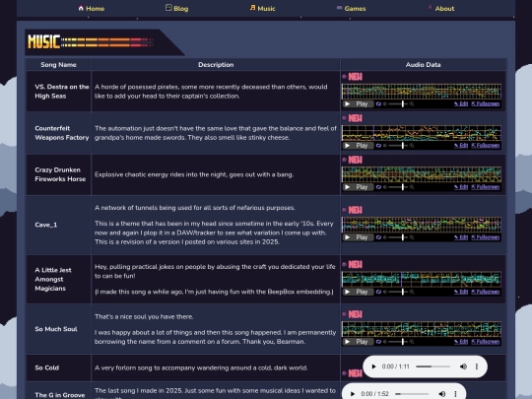The height and width of the screenshot is (399, 532).
Task: Click volume icon for Counterfeit Weapons Factory
Action: coord(385,146)
